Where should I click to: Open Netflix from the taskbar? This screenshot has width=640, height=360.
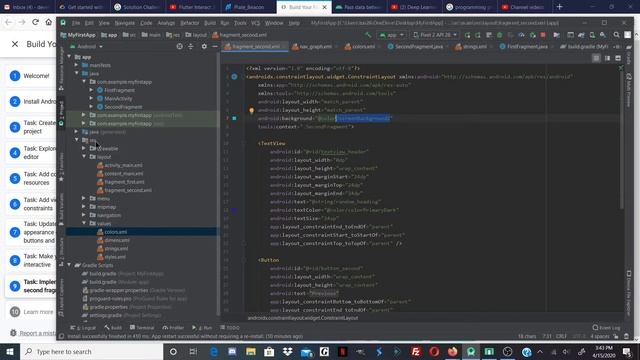(x=342, y=351)
